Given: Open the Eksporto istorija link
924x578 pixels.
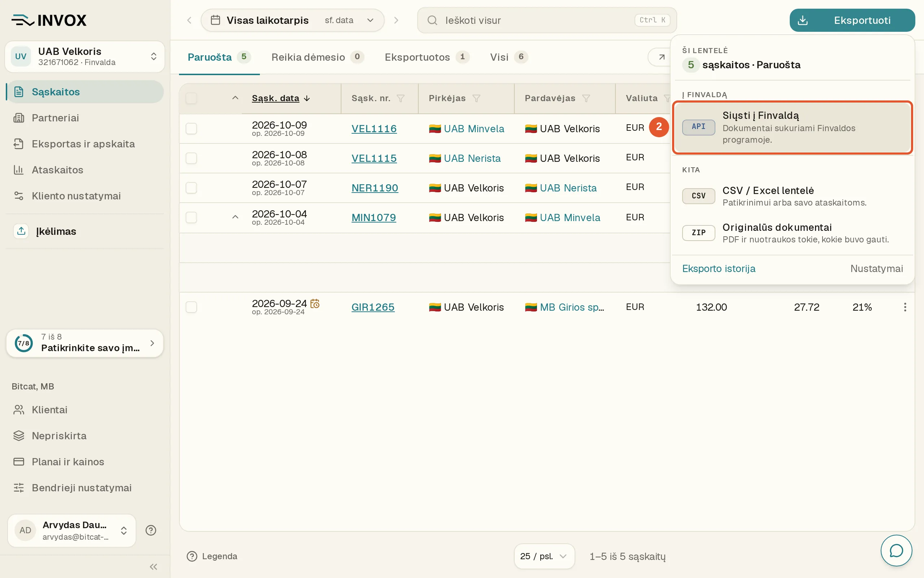Looking at the screenshot, I should (719, 268).
